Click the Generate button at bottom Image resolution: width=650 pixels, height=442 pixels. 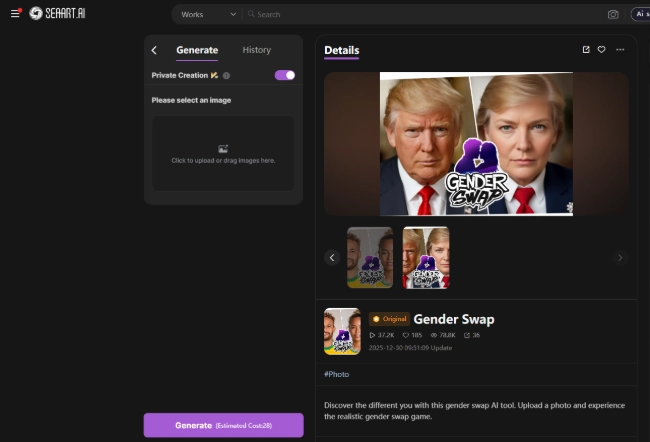223,425
